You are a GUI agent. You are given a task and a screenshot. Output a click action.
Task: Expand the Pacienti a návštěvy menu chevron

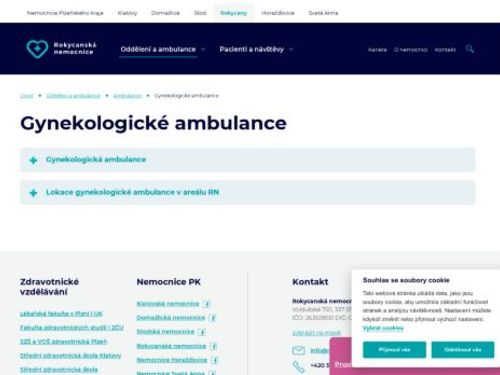pyautogui.click(x=291, y=49)
